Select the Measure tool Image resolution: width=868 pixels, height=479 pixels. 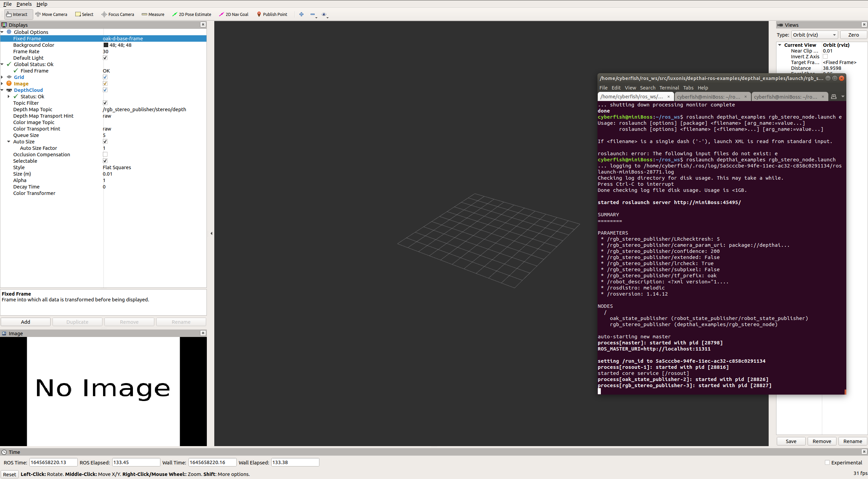[153, 14]
